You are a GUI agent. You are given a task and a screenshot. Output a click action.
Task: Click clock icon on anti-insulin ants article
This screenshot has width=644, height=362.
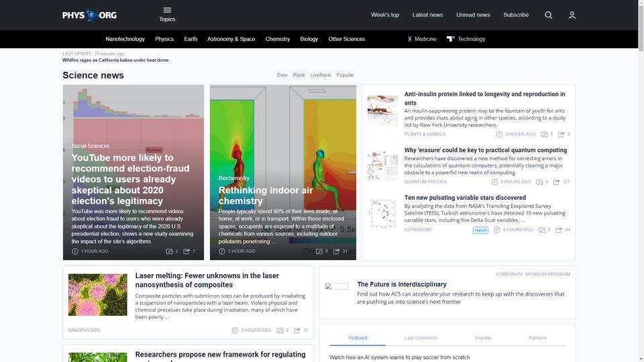tap(499, 134)
